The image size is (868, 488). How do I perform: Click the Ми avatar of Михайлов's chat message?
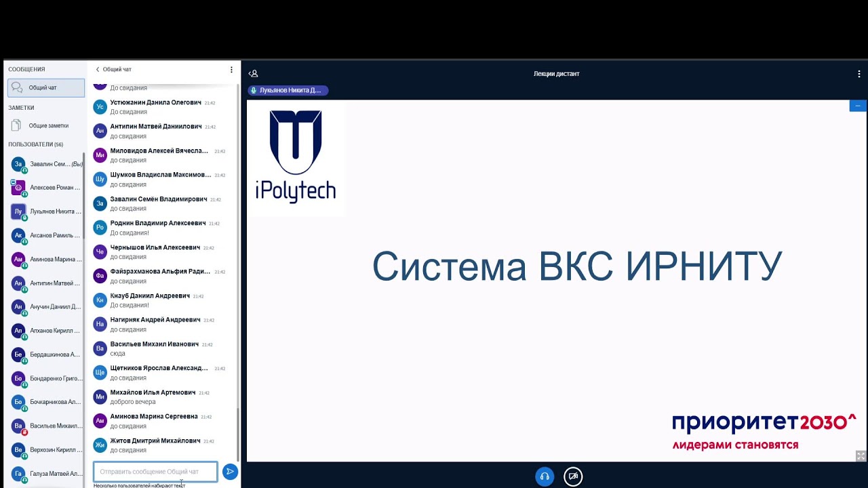100,397
